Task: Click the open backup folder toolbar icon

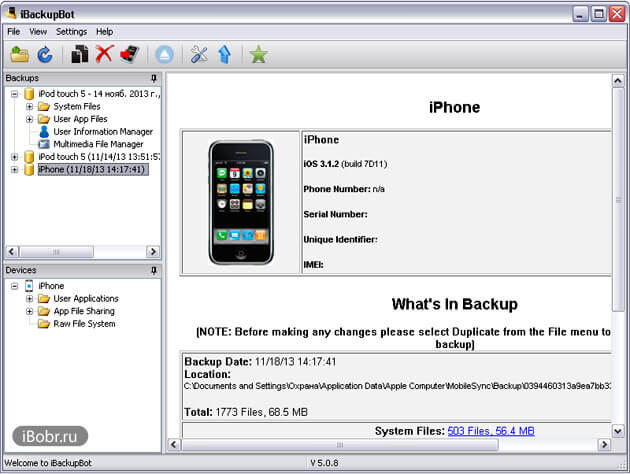Action: pyautogui.click(x=19, y=55)
